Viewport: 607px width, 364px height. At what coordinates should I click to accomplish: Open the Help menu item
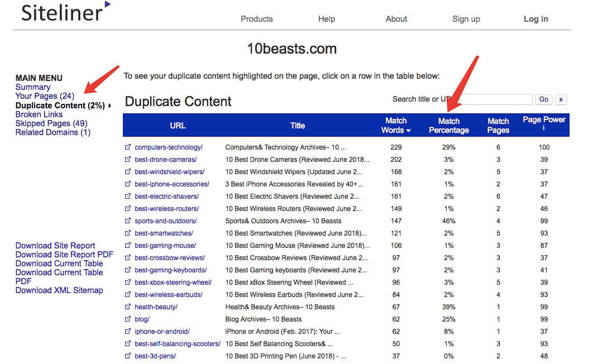pos(326,19)
